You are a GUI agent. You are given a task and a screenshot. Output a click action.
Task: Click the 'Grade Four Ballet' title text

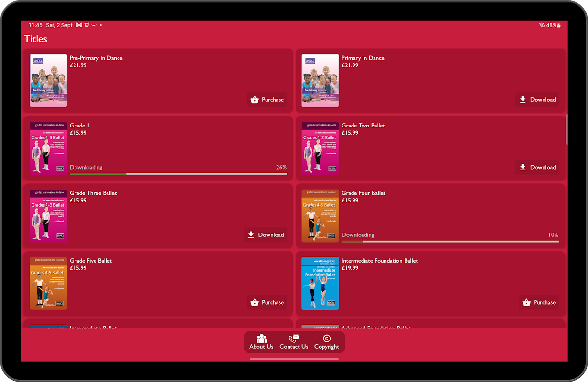(363, 193)
